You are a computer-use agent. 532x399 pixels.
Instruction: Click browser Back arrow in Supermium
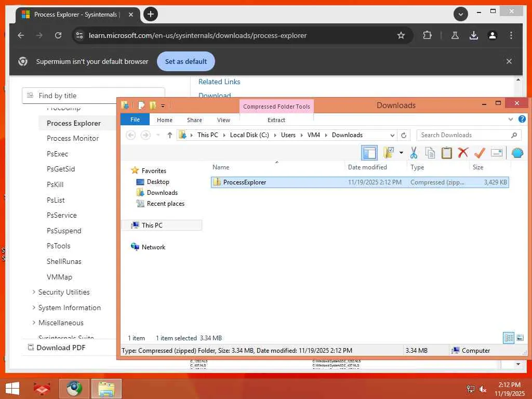point(21,35)
